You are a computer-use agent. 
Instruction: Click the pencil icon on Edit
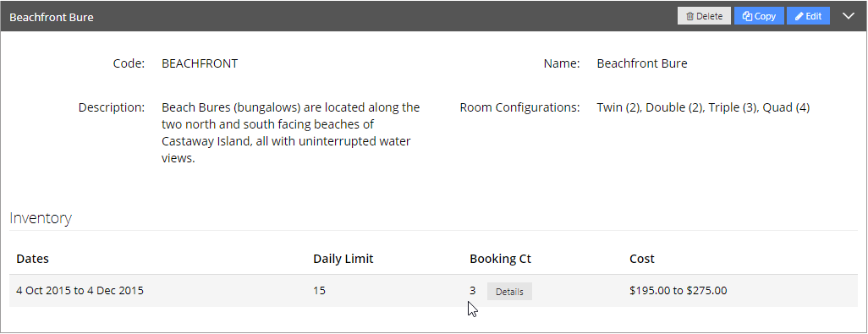click(x=799, y=17)
